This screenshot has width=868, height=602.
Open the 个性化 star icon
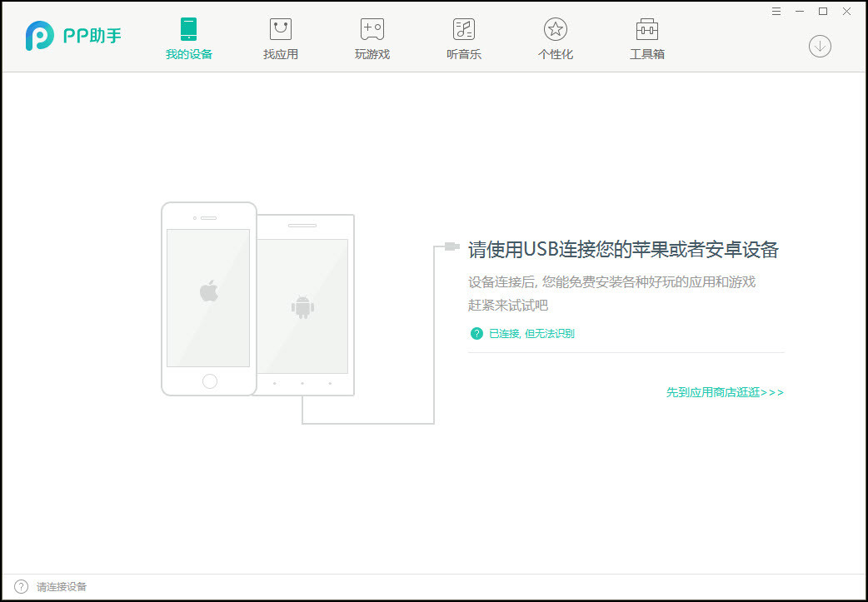pyautogui.click(x=556, y=29)
